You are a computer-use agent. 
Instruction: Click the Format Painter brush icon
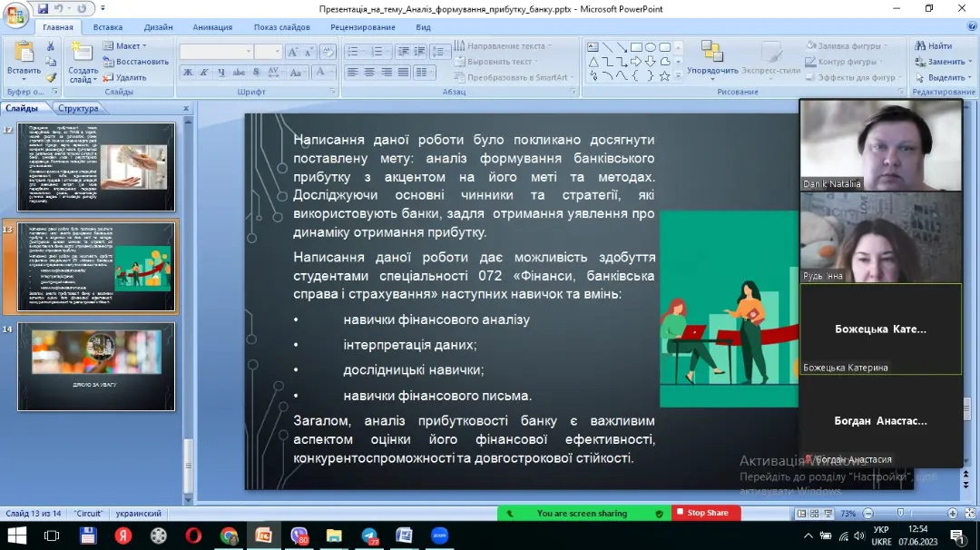(x=52, y=78)
